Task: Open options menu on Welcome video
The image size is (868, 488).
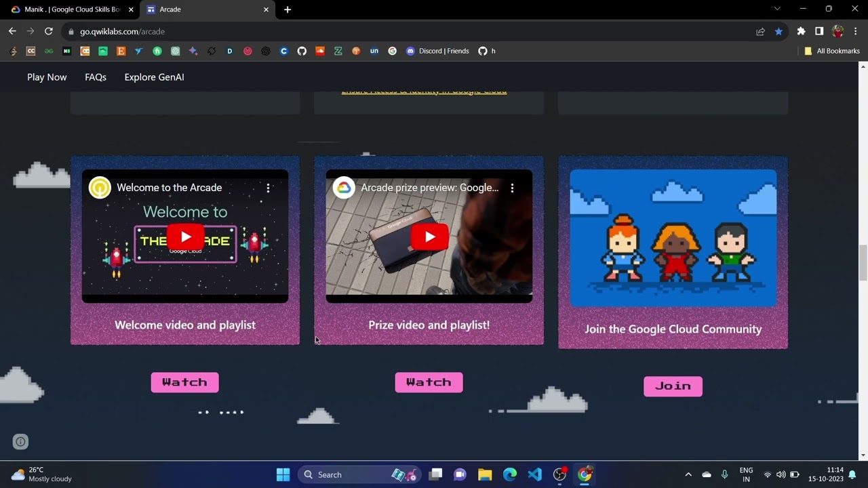Action: tap(268, 188)
